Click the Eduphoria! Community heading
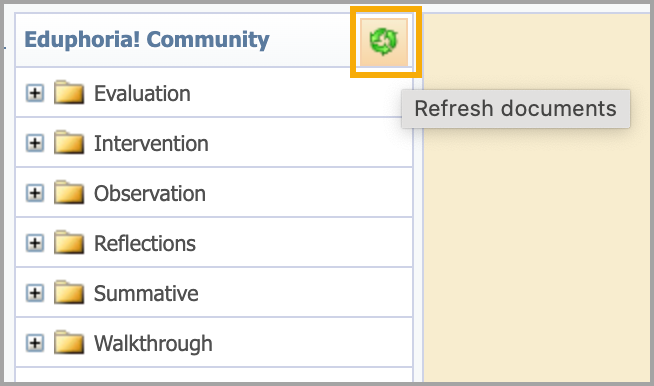 [x=147, y=40]
